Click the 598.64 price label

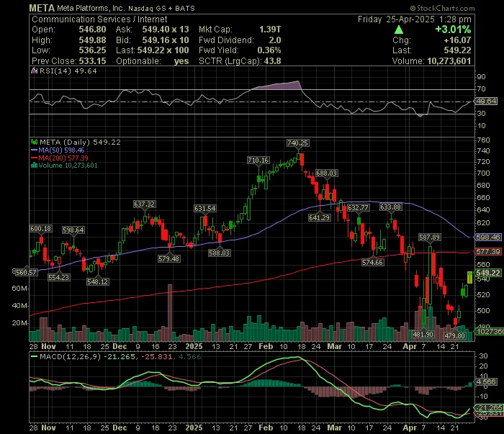pyautogui.click(x=73, y=230)
